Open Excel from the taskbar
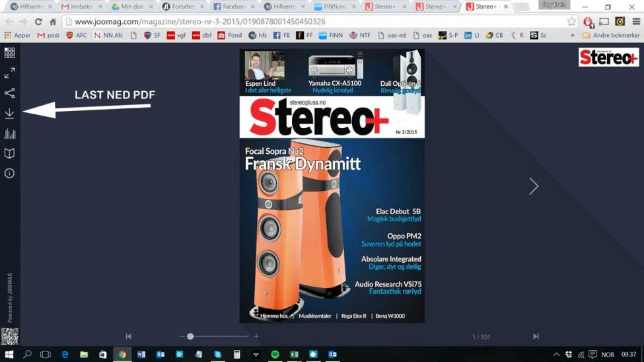Screen dimensions: 644x362 pos(294,354)
